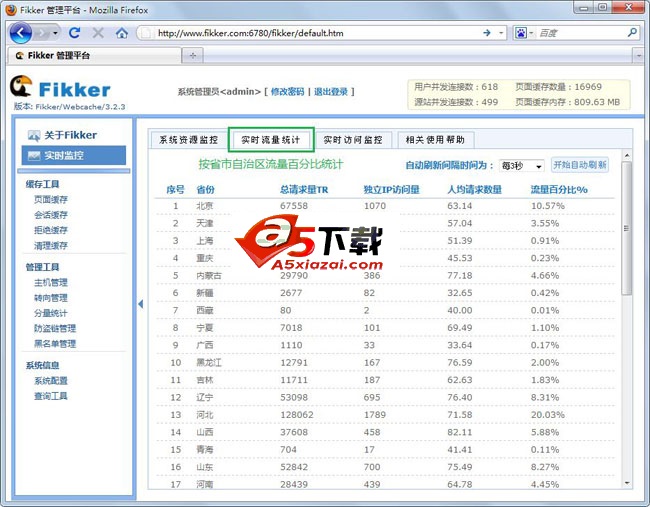650x507 pixels.
Task: Click the 缓存工具 section heading
Action: click(x=42, y=184)
